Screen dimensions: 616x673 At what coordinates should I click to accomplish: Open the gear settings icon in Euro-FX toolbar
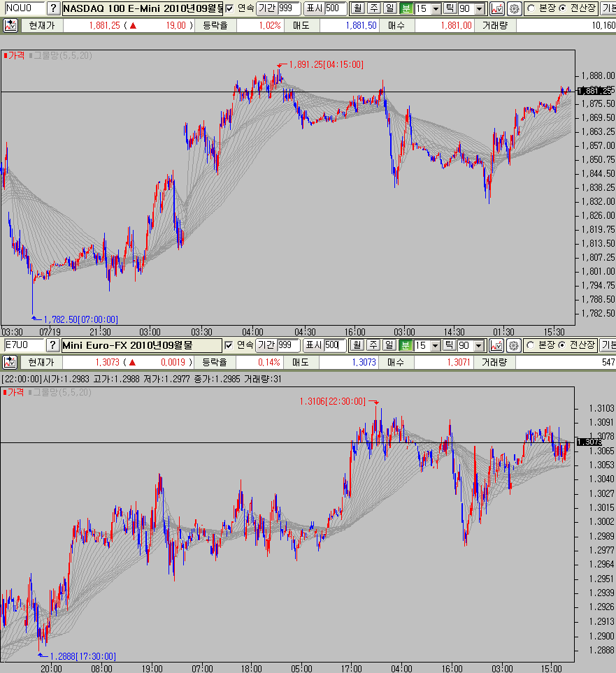point(514,345)
